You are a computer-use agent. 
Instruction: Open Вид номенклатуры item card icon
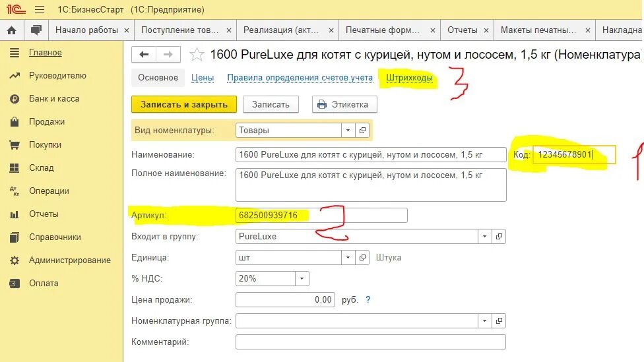click(x=362, y=130)
